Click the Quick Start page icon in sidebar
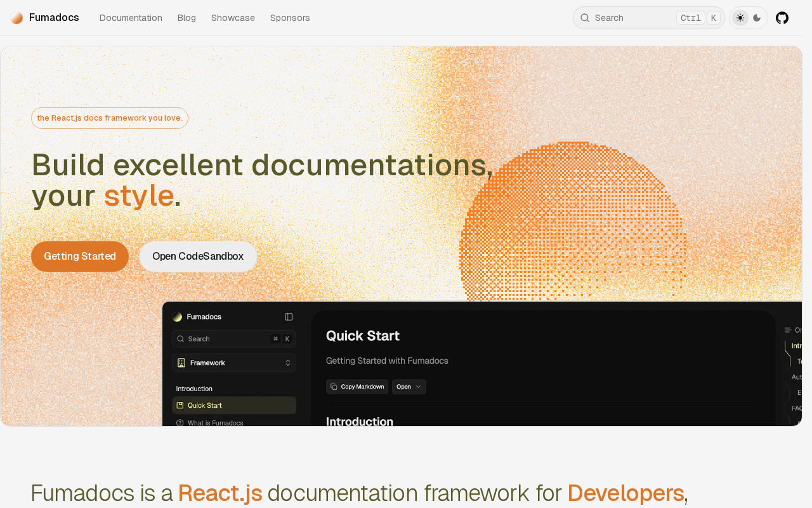Image resolution: width=812 pixels, height=508 pixels. point(180,405)
